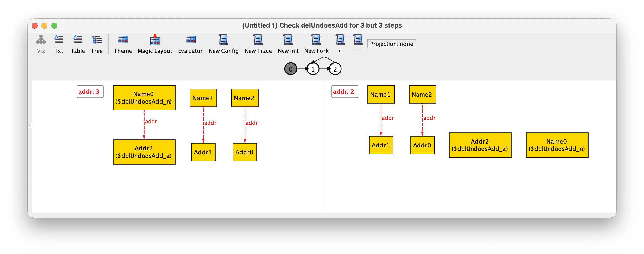Step back with the left arrow icon
The image size is (644, 254).
tap(341, 44)
